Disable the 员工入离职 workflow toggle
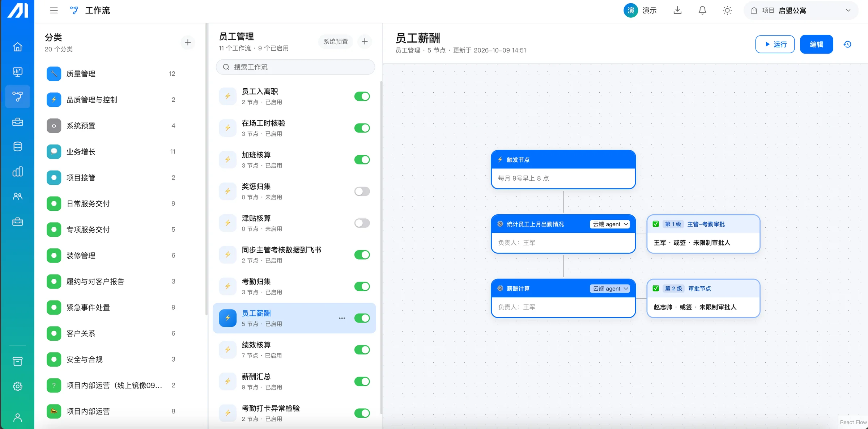868x429 pixels. (362, 96)
